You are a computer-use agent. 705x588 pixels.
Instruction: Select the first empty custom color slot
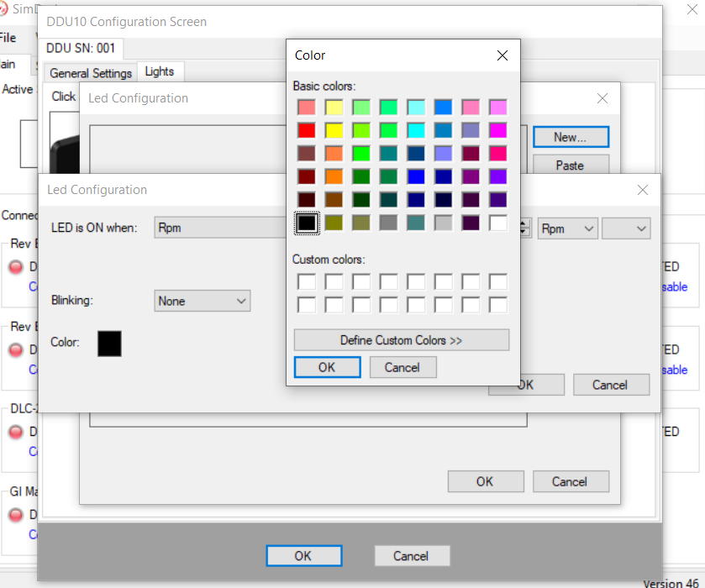[x=307, y=281]
